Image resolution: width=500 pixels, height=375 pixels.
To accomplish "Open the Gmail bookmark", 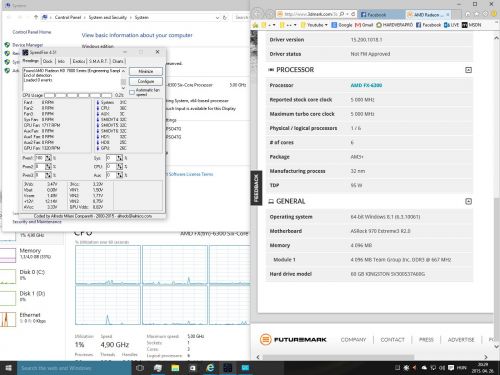I will pyautogui.click(x=364, y=25).
